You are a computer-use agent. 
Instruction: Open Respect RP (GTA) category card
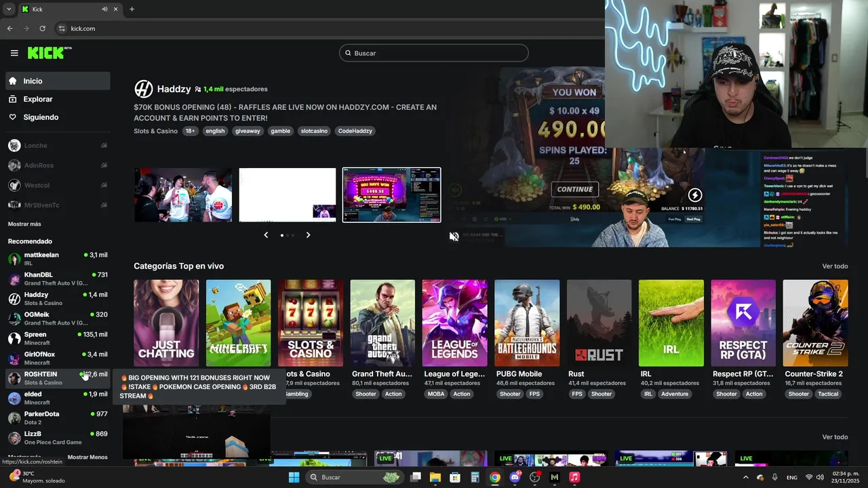click(x=743, y=323)
